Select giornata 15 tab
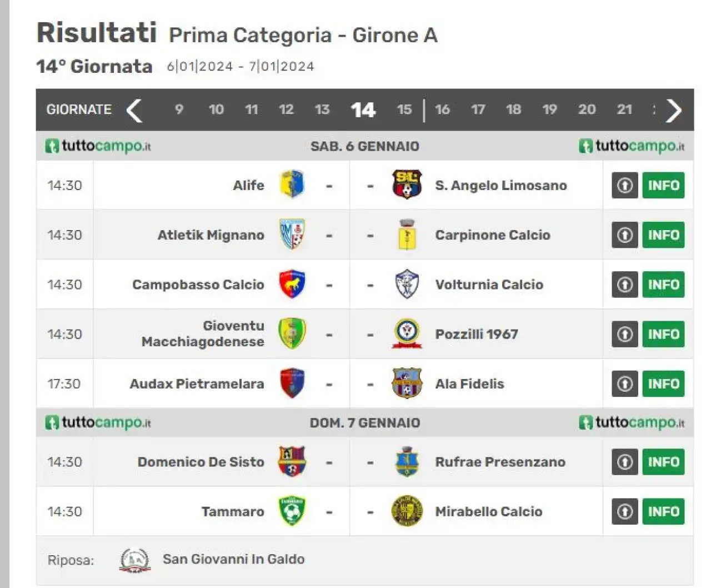Viewport: 711px width, 588px height. tap(404, 109)
